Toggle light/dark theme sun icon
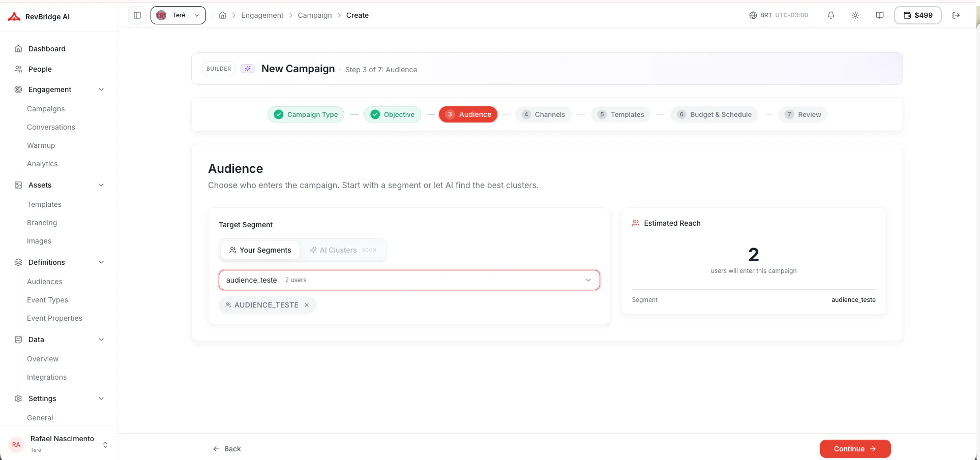 (855, 15)
